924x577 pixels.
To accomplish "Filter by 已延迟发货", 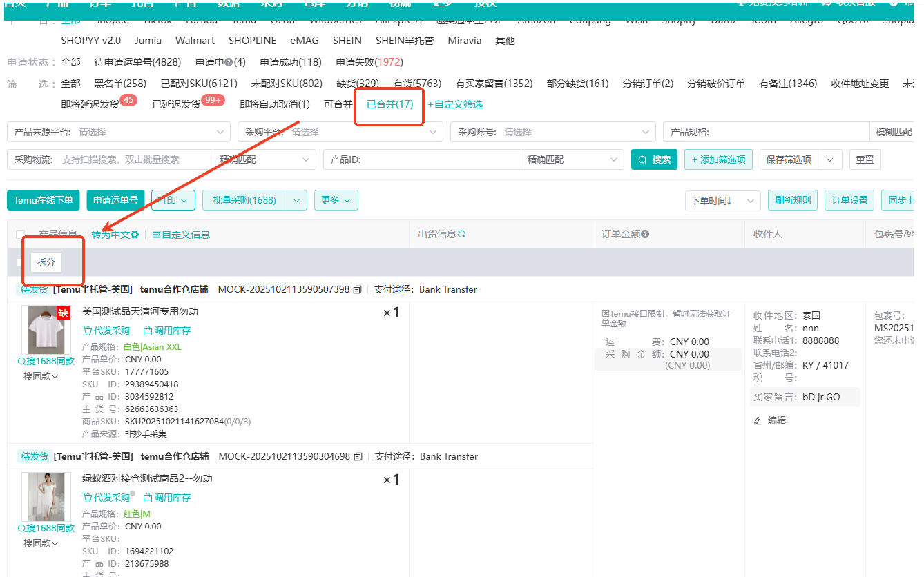I will tap(176, 104).
